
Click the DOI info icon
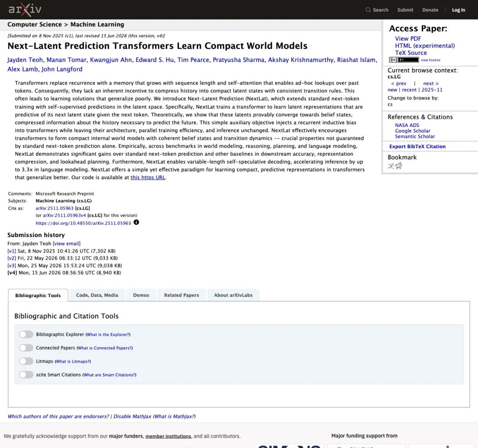[136, 222]
